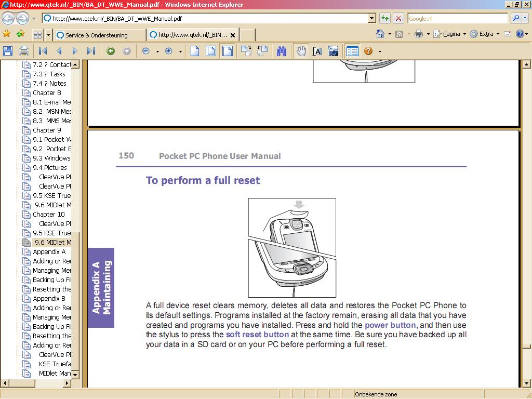
Task: Select the Snapshot camera tool
Action: point(333,51)
